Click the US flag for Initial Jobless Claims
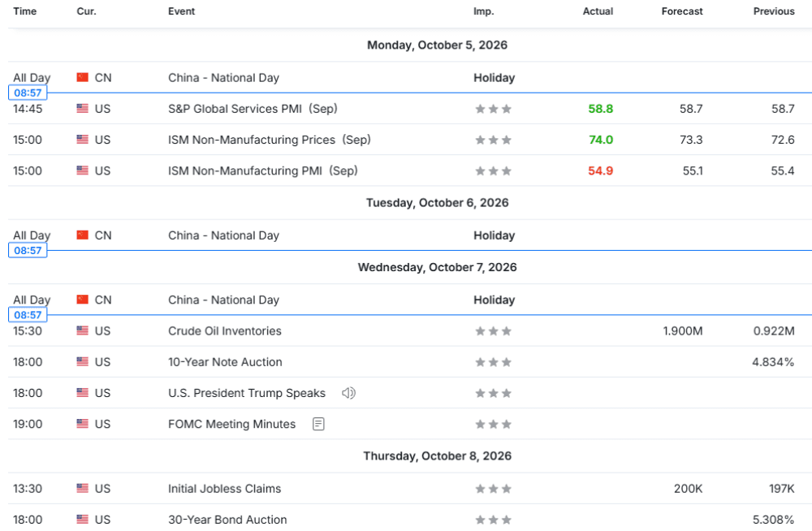This screenshot has height=531, width=812. (x=82, y=488)
